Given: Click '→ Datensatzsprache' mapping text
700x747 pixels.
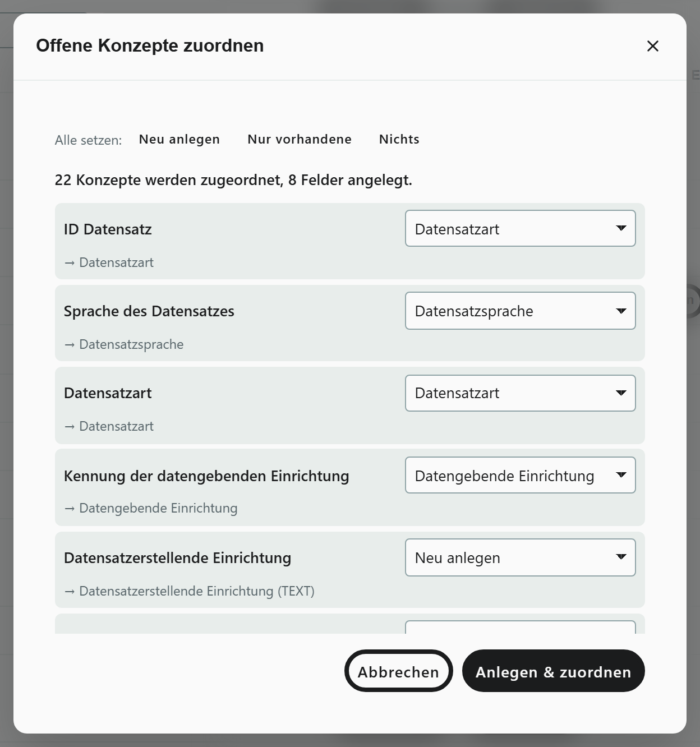Looking at the screenshot, I should click(x=124, y=344).
